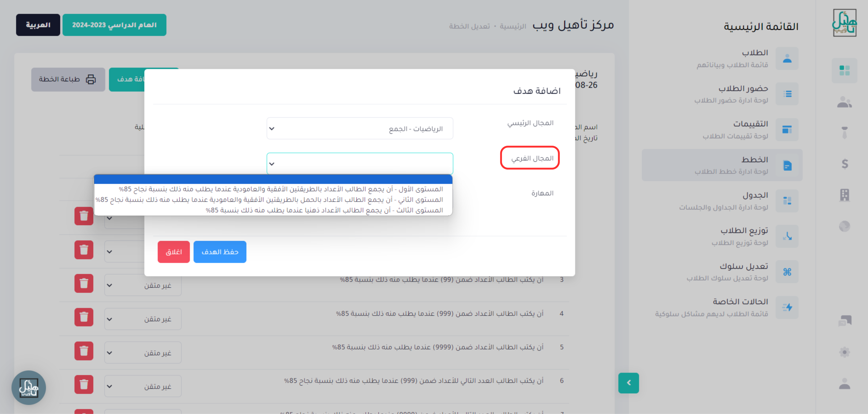Click the dollar sign finance icon
Viewport: 868px width, 414px height.
pyautogui.click(x=844, y=164)
